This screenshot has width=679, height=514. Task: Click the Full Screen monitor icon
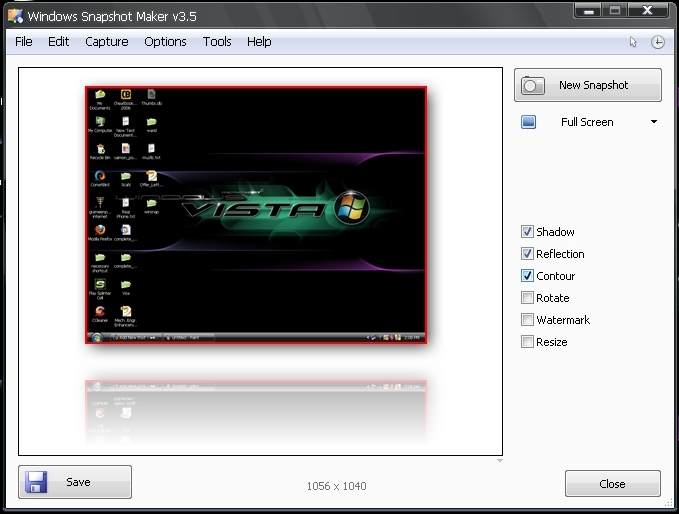click(x=528, y=122)
